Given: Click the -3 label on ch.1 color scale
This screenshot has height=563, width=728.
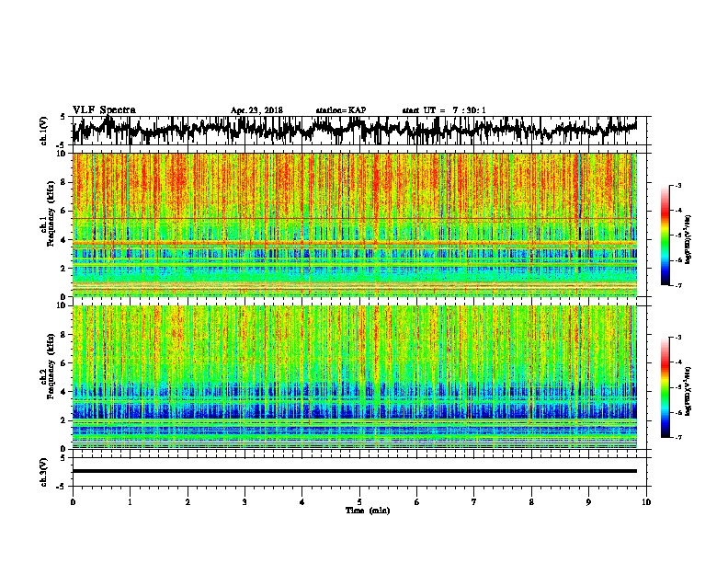Looking at the screenshot, I should pos(678,186).
